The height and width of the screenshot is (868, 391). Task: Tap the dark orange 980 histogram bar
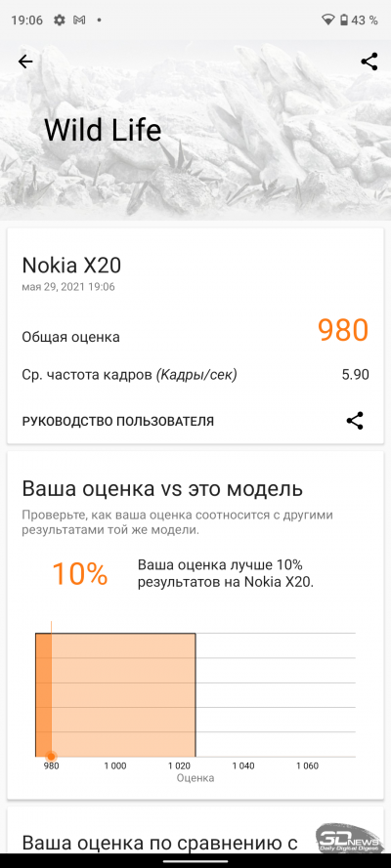pyautogui.click(x=43, y=695)
